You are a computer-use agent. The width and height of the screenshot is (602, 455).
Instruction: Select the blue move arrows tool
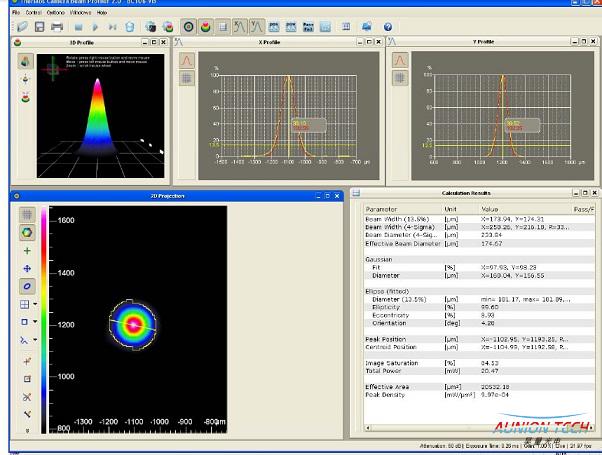pyautogui.click(x=27, y=268)
